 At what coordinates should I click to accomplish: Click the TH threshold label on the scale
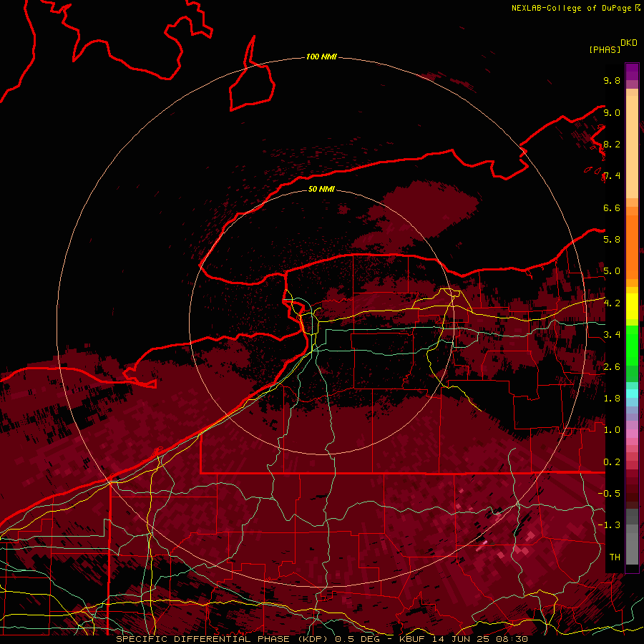click(x=615, y=557)
